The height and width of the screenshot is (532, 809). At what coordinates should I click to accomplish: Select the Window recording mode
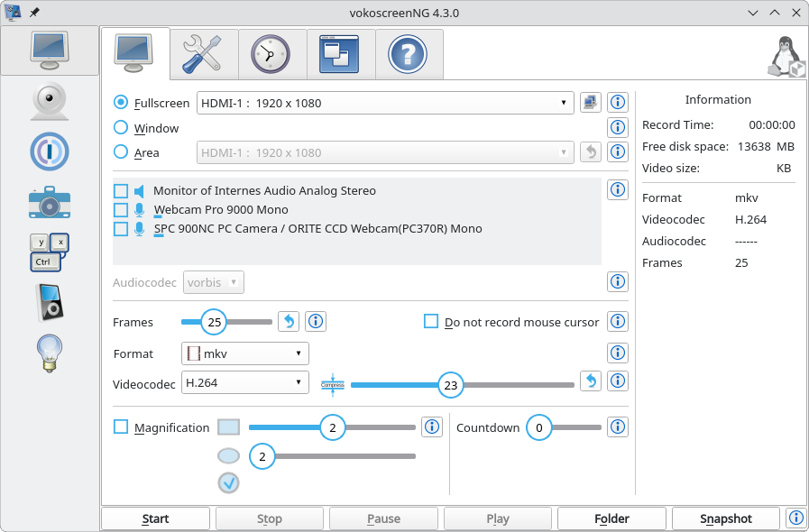(x=121, y=128)
